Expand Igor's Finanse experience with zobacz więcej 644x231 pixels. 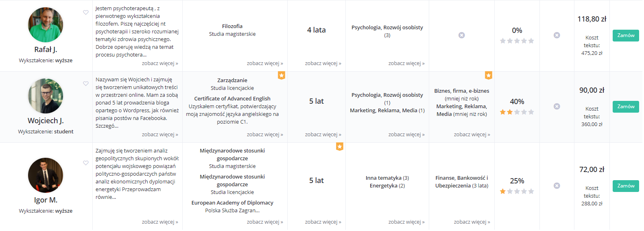tap(472, 222)
